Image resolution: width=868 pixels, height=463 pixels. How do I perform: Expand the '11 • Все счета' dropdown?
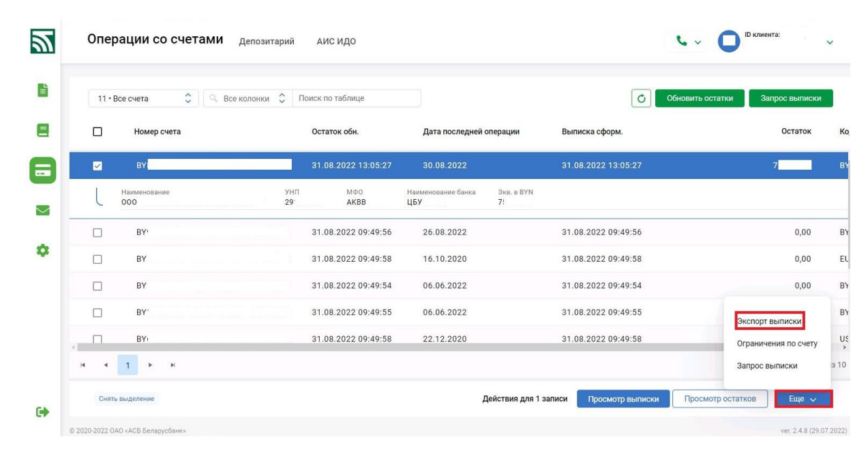(x=144, y=98)
